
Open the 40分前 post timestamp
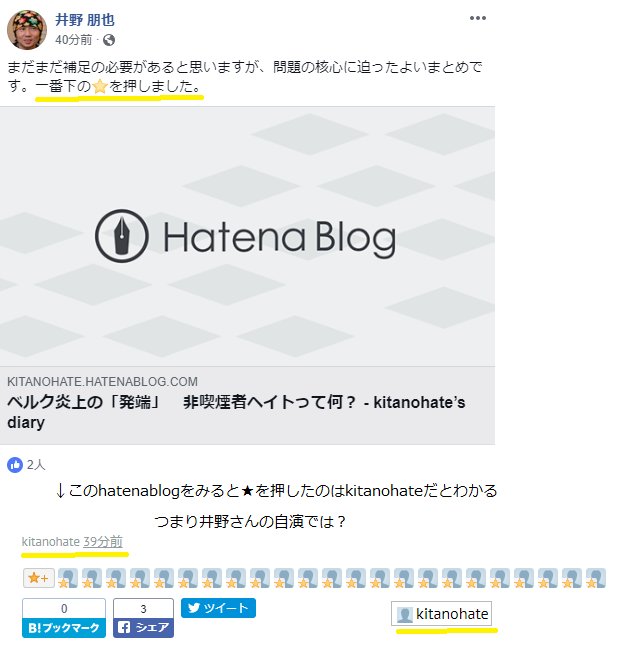point(74,40)
